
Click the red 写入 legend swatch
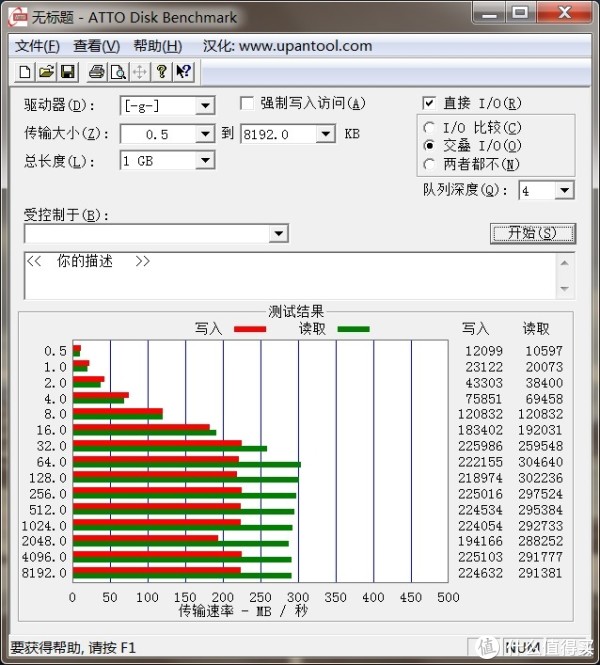click(x=250, y=329)
